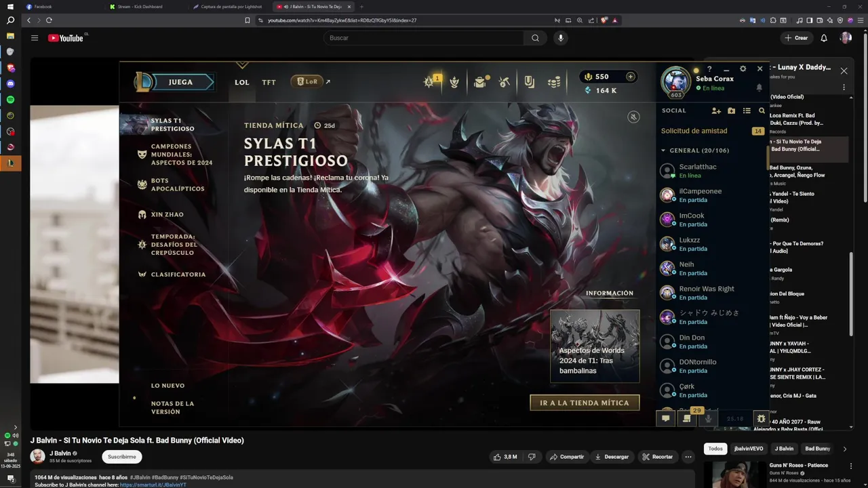
Task: Dislike the J Balvin video
Action: pos(532,457)
